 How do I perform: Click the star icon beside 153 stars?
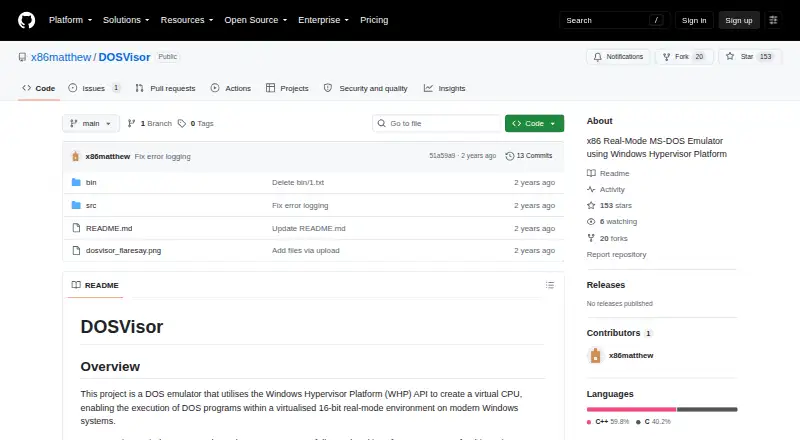[591, 205]
